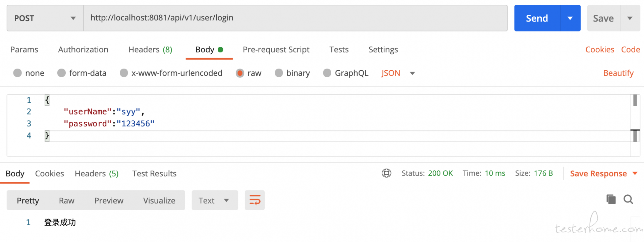
Task: Open the Cookies link at top right
Action: click(600, 50)
